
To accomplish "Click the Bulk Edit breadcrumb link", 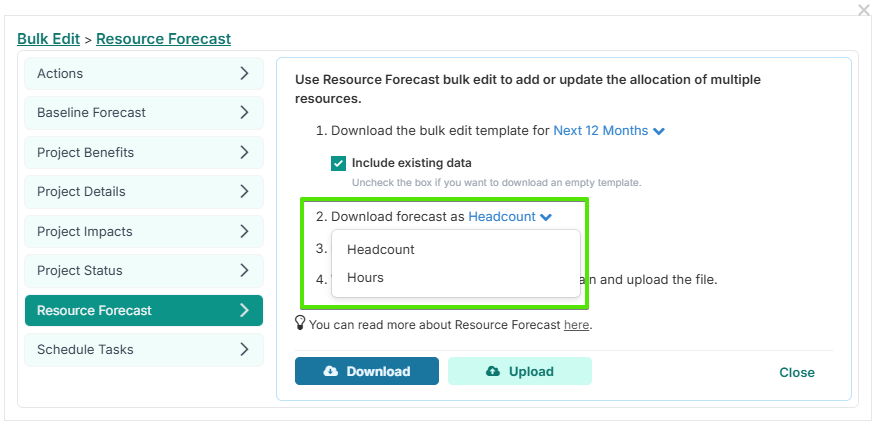I will pyautogui.click(x=48, y=39).
